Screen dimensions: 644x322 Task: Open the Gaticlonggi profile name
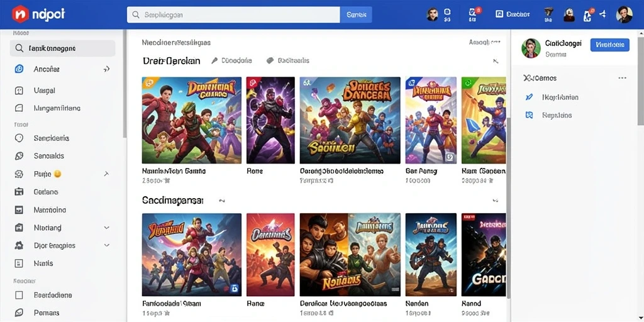pyautogui.click(x=563, y=43)
